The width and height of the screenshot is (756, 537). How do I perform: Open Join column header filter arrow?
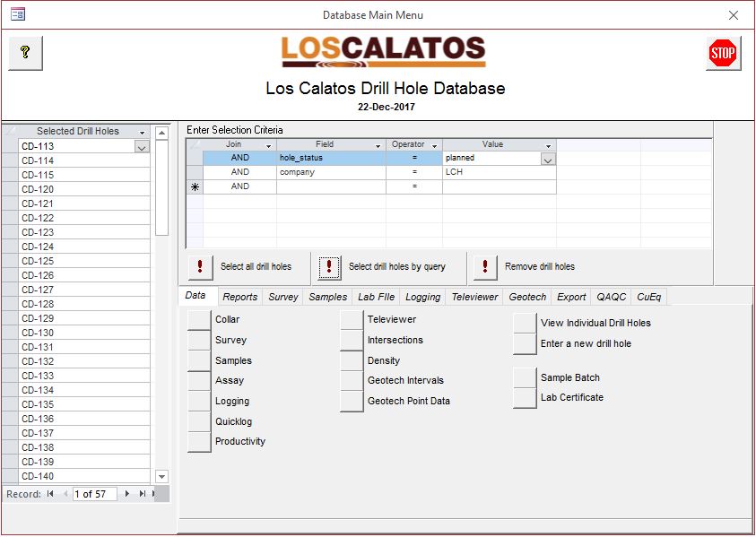(x=268, y=145)
